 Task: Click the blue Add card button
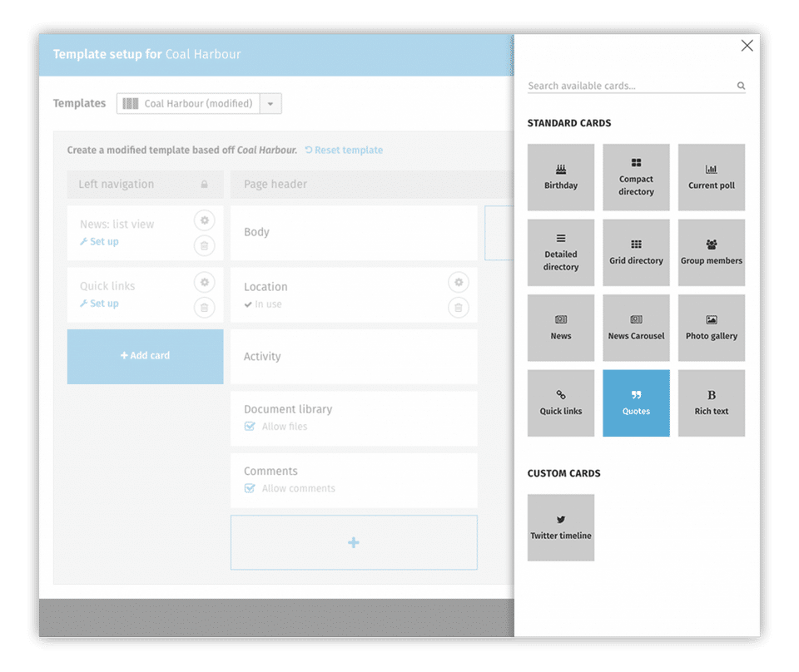145,356
